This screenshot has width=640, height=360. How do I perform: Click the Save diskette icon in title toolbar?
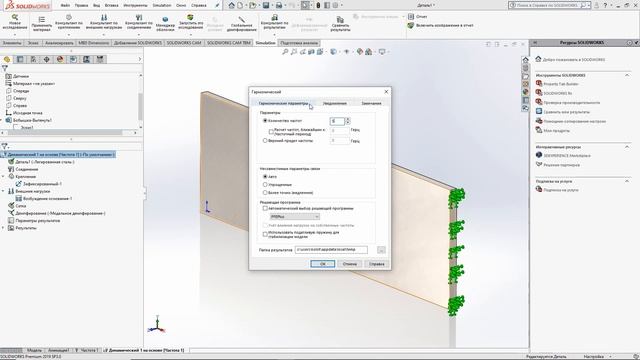(x=266, y=5)
